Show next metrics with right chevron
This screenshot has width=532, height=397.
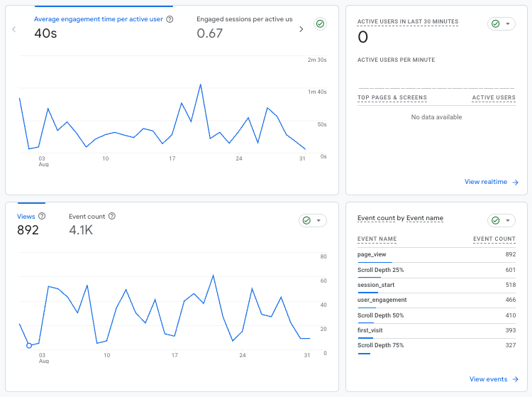point(301,29)
